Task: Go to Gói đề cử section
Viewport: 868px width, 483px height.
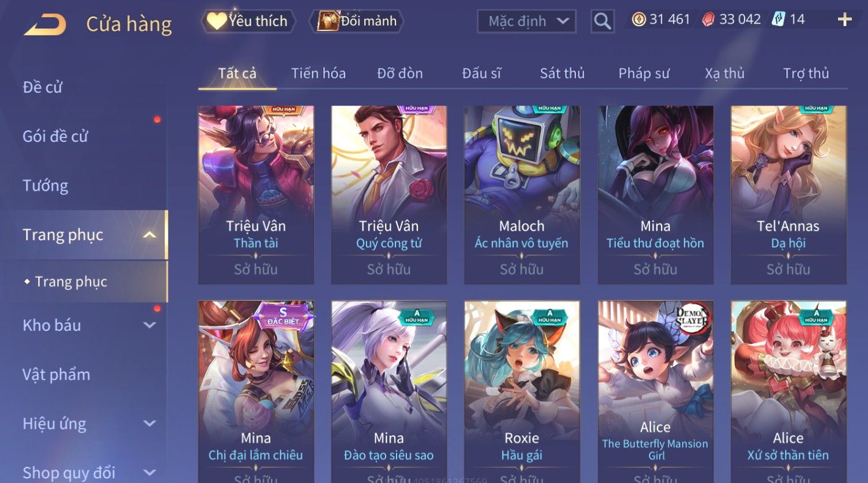Action: [55, 137]
